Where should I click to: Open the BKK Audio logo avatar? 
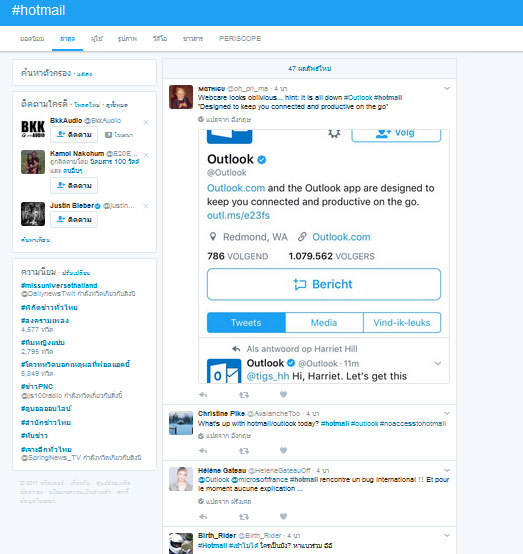point(33,129)
